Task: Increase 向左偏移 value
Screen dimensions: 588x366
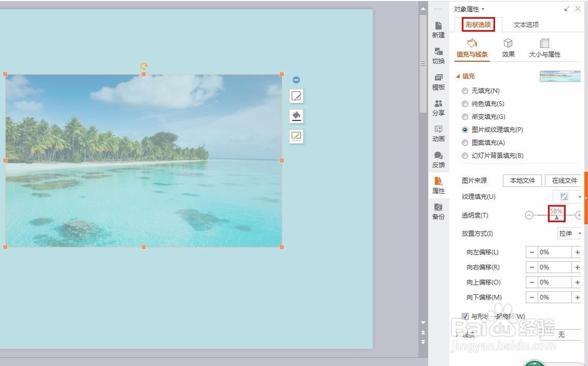Action: pos(577,252)
